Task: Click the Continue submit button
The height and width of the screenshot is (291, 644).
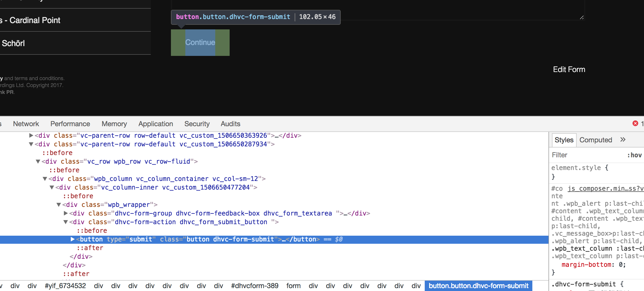Action: point(200,43)
